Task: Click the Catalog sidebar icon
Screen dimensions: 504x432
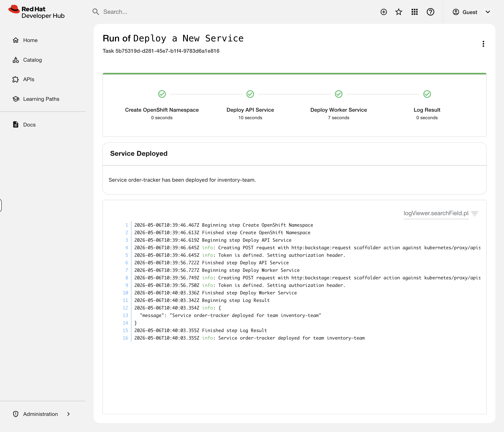Action: pyautogui.click(x=16, y=60)
